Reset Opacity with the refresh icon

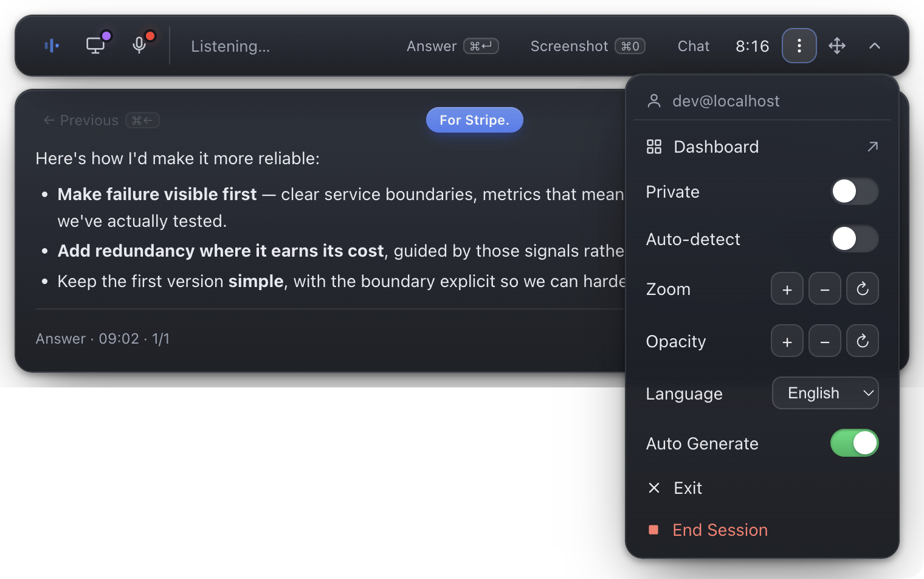[863, 341]
